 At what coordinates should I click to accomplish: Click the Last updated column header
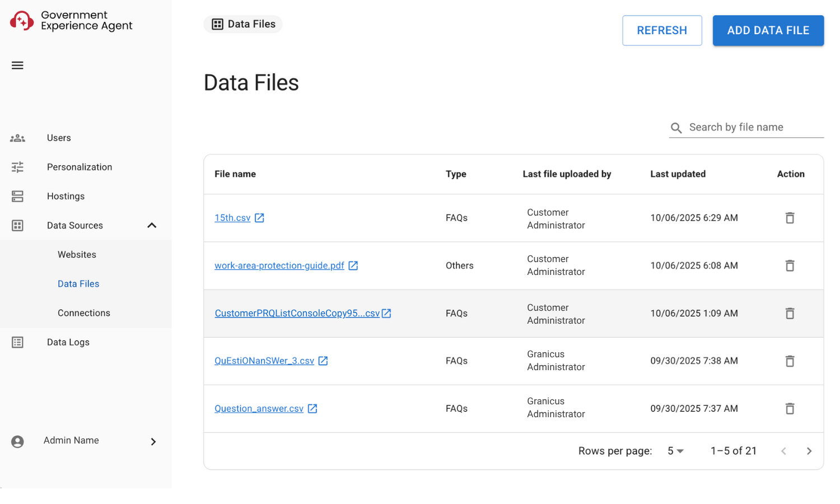(x=678, y=174)
